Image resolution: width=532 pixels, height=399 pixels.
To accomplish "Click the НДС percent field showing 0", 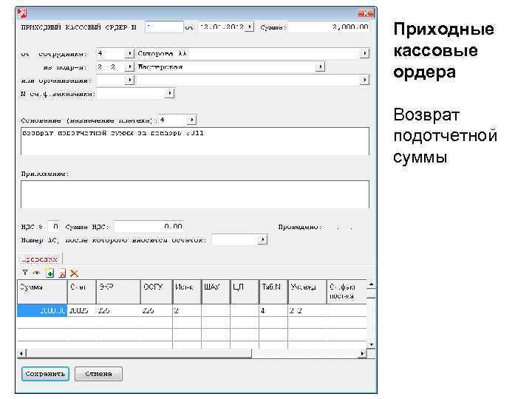I will [54, 226].
